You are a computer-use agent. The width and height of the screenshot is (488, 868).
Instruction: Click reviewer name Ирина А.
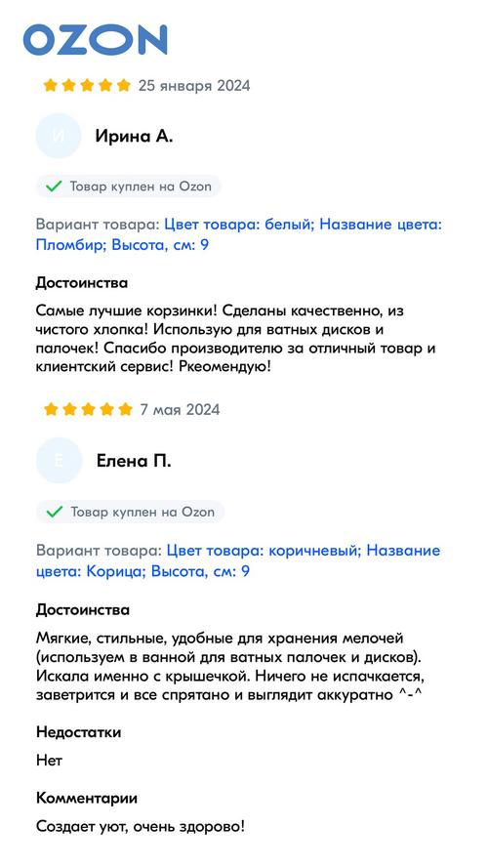tap(135, 136)
